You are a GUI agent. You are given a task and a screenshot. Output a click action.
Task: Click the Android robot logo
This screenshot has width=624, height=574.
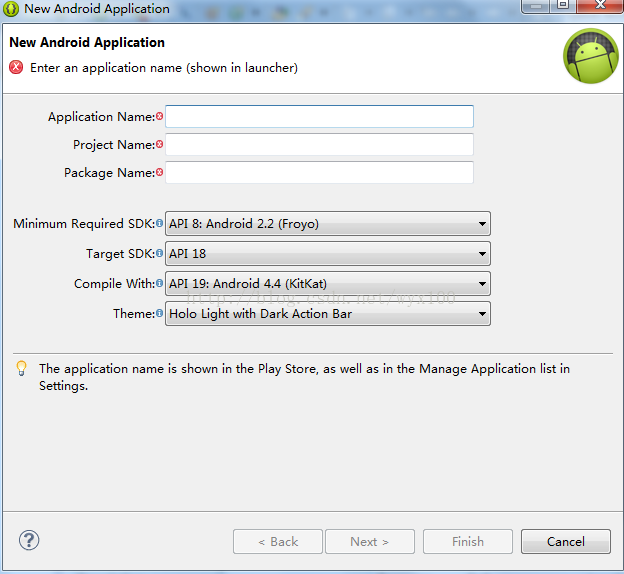591,56
